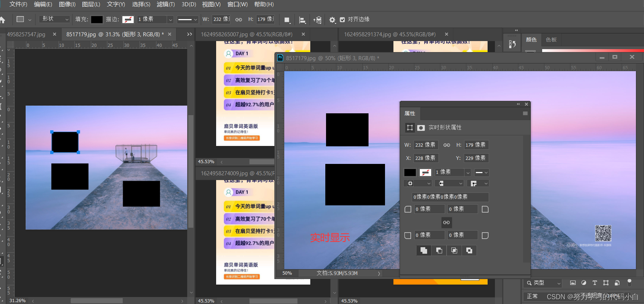Click the combined corner radius field 0像素0像素0像素0像素
The image size is (644, 304).
(x=450, y=197)
